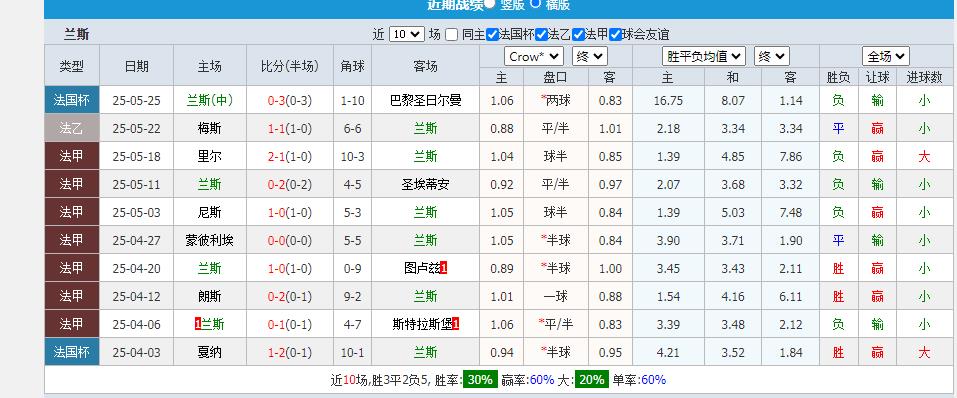Click the red card badge before 兰斯 on 25-04-06
The height and width of the screenshot is (398, 957).
point(198,324)
